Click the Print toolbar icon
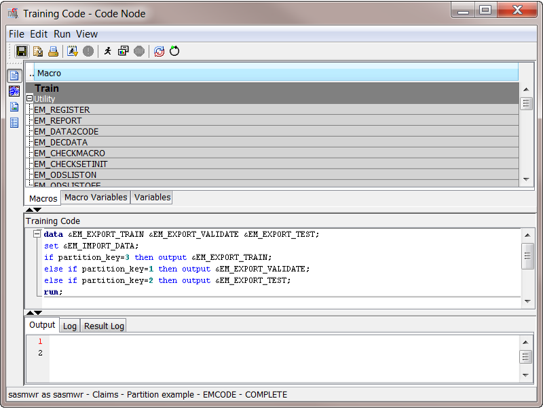The width and height of the screenshot is (543, 408). click(53, 51)
